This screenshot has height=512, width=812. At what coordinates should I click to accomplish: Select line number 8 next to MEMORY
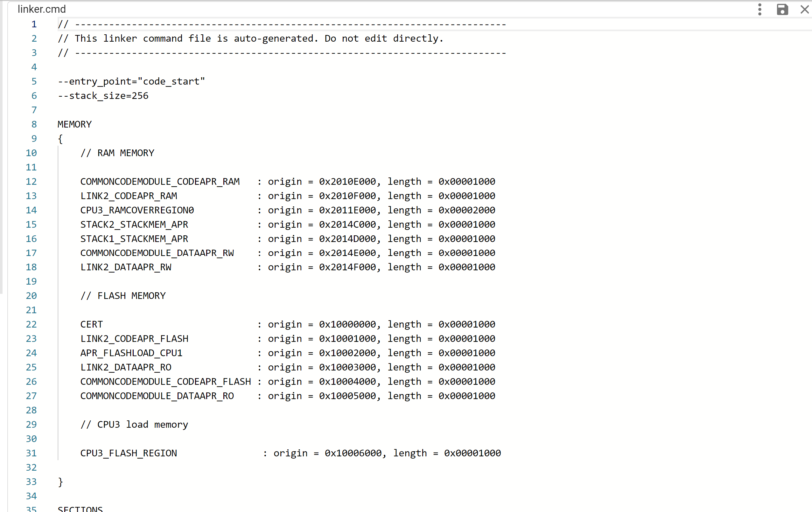click(33, 124)
